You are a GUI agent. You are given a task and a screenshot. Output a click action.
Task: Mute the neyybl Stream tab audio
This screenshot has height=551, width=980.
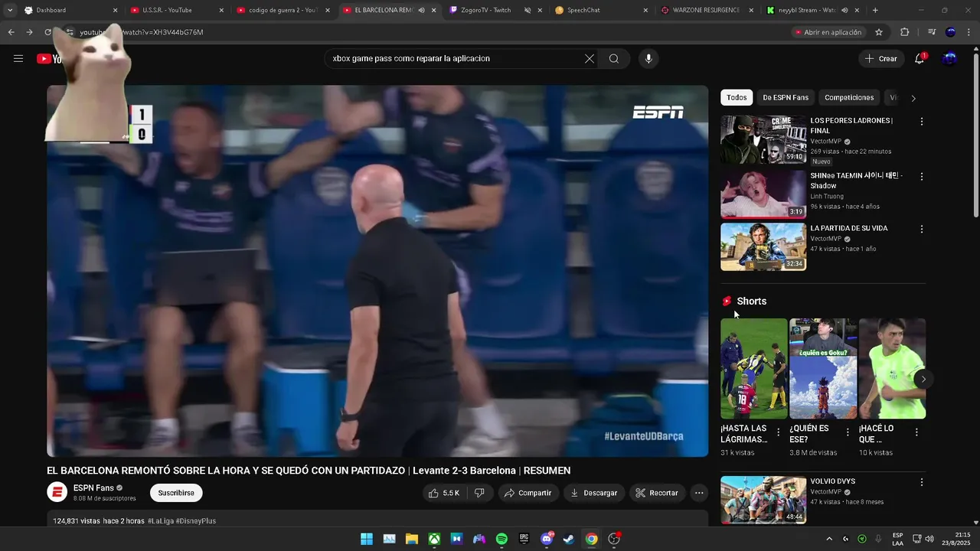[x=845, y=11]
